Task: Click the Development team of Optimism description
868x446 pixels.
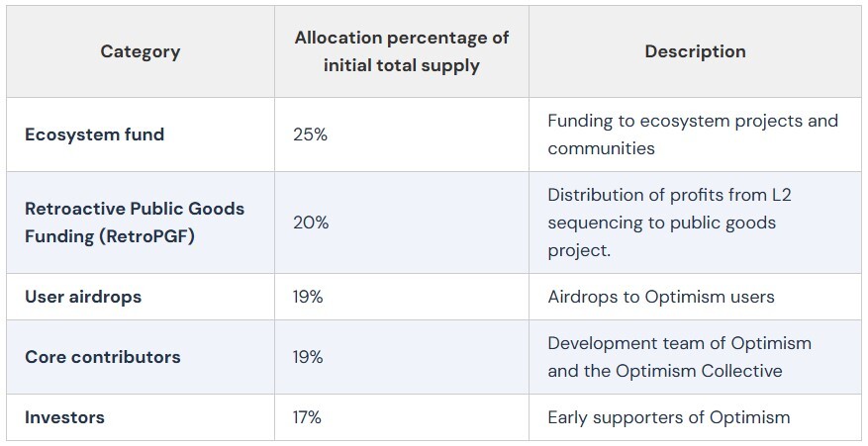Action: [679, 357]
